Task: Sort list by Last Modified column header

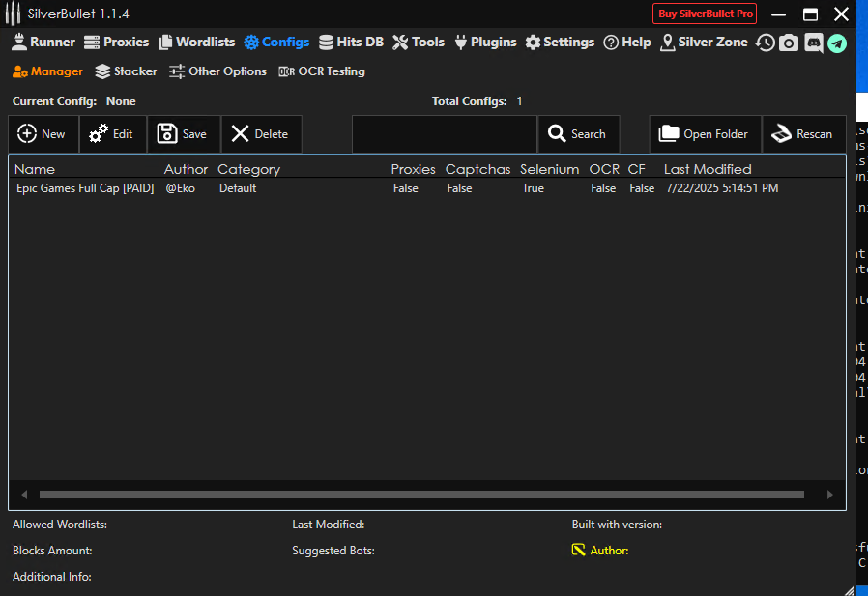Action: (x=708, y=169)
